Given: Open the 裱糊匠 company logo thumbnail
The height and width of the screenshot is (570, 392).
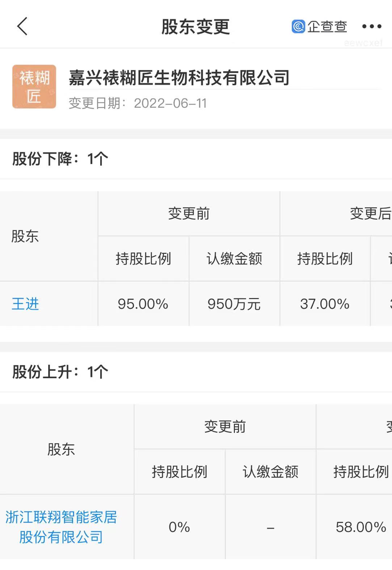Looking at the screenshot, I should [34, 87].
